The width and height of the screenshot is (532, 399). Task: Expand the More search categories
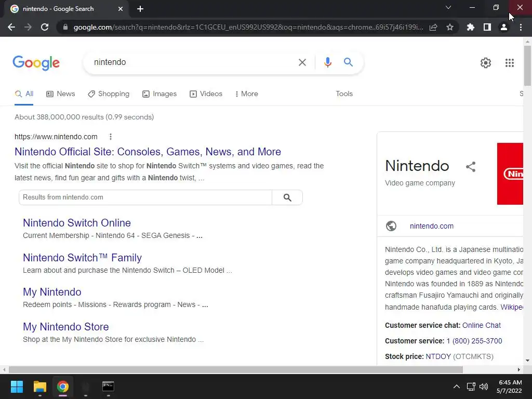point(247,94)
